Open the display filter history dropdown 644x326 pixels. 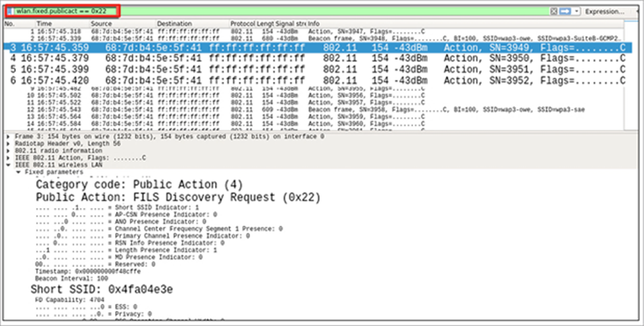(x=577, y=12)
